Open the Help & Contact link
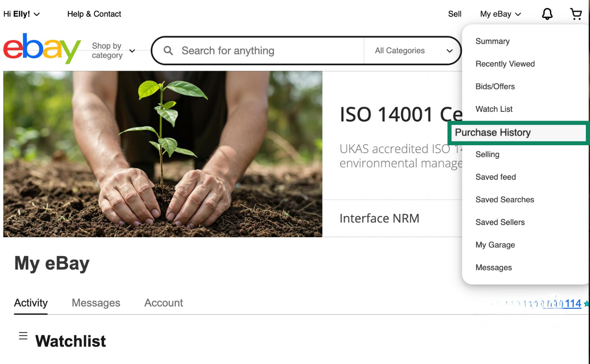 pyautogui.click(x=94, y=14)
